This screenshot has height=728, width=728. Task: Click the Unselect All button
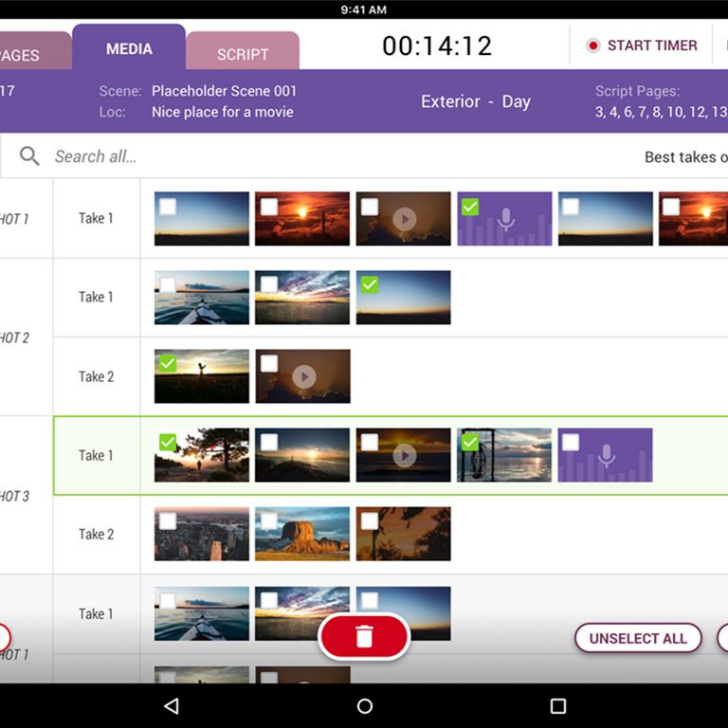[638, 638]
